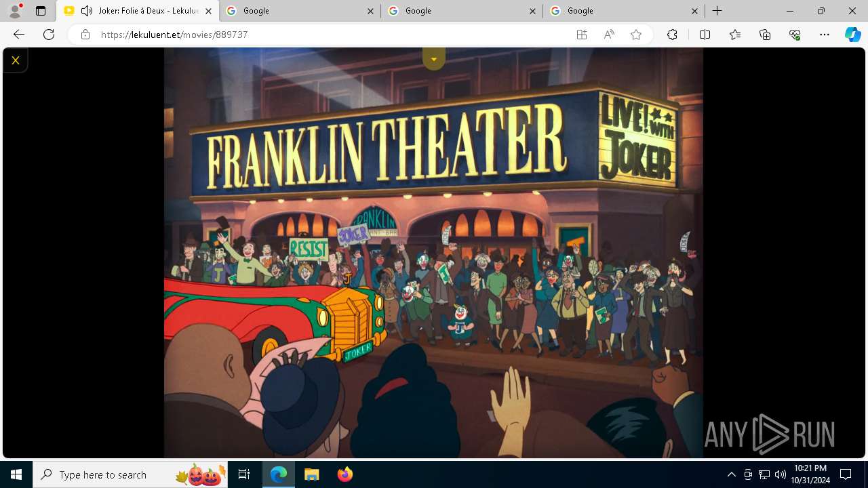Open File Explorer from taskbar
The height and width of the screenshot is (488, 868).
coord(311,474)
